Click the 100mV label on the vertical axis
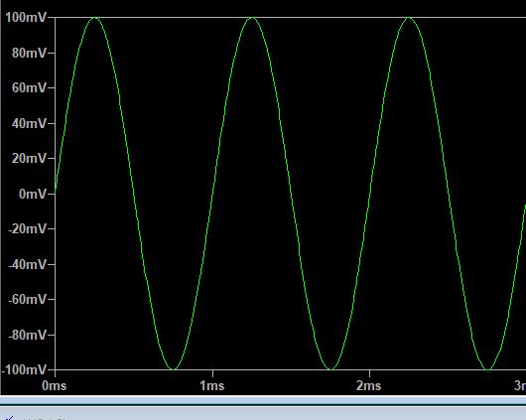Image resolution: width=526 pixels, height=420 pixels. point(26,17)
